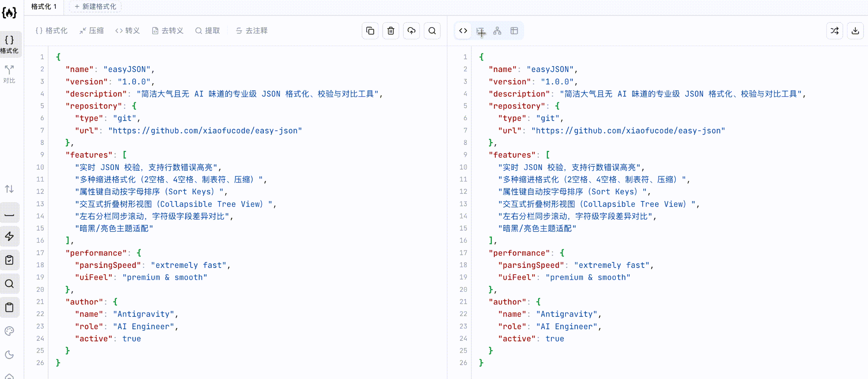This screenshot has width=868, height=379.
Task: Click "easyJSON" value in the left editor
Action: click(127, 69)
